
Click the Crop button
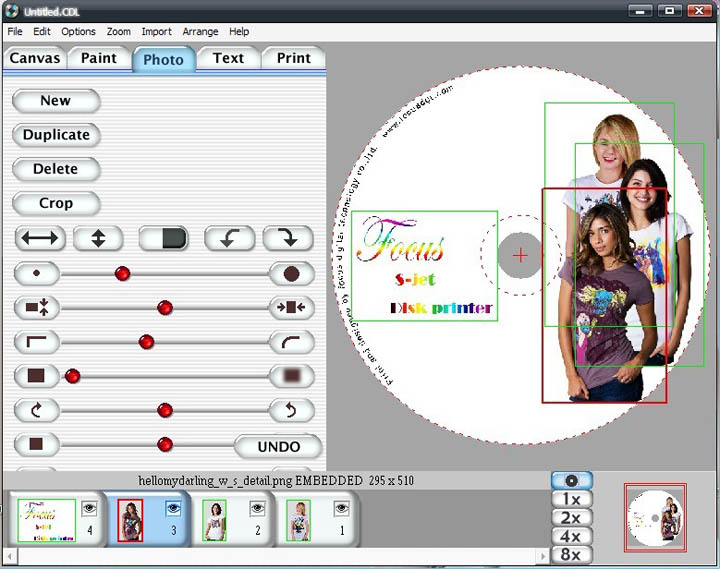[56, 203]
